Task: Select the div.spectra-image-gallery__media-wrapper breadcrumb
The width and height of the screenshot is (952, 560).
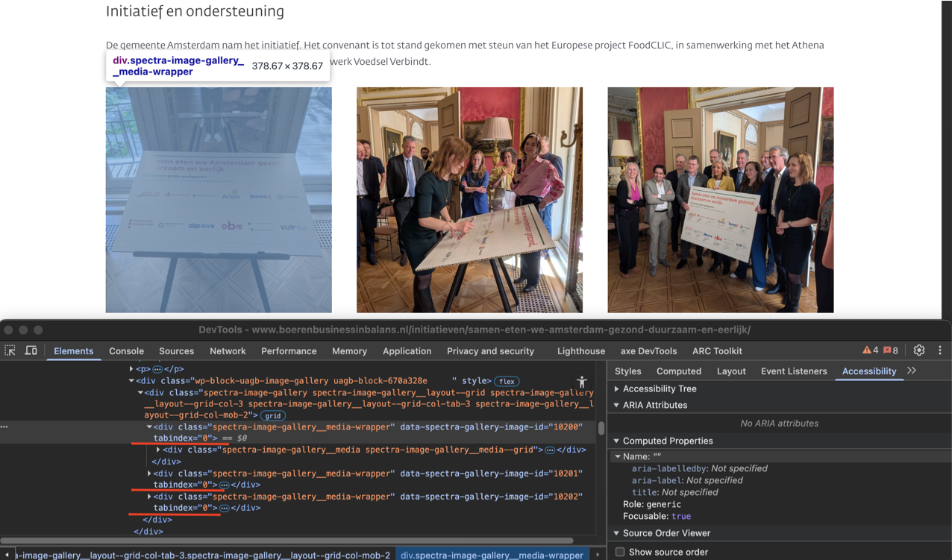Action: (x=492, y=555)
